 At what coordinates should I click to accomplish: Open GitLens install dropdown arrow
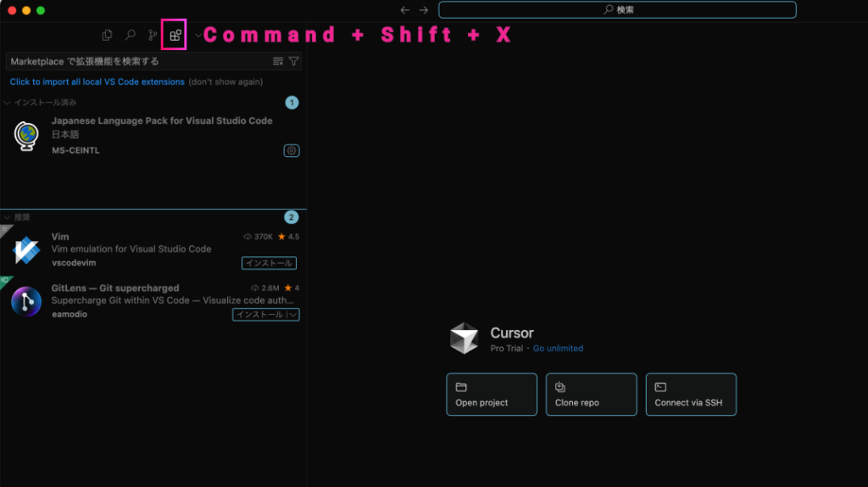[x=292, y=315]
